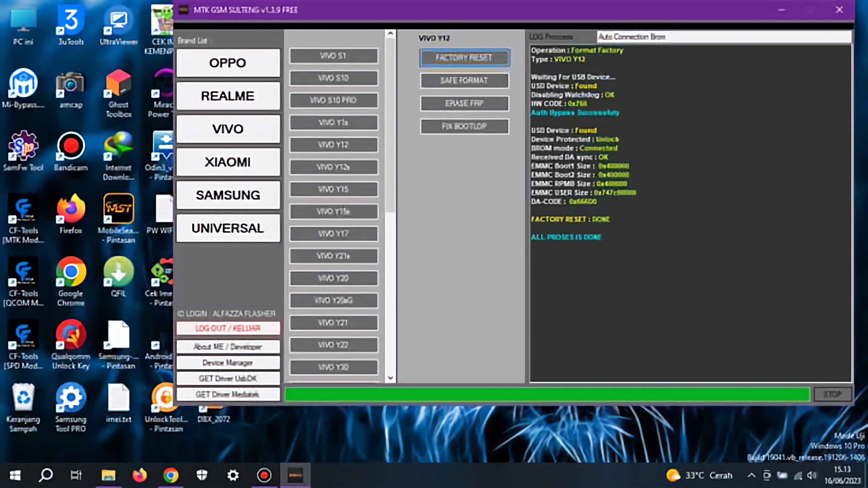Click GET Driver Mediatek option

[x=227, y=394]
